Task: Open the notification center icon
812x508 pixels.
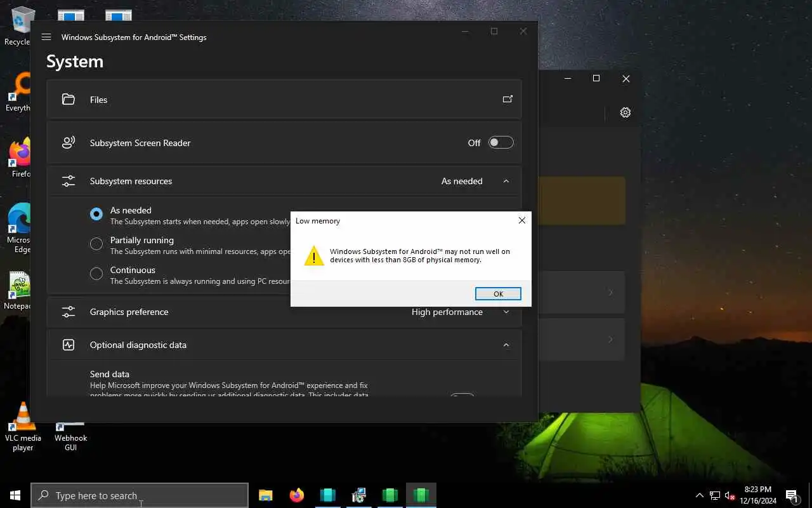Action: click(x=792, y=495)
